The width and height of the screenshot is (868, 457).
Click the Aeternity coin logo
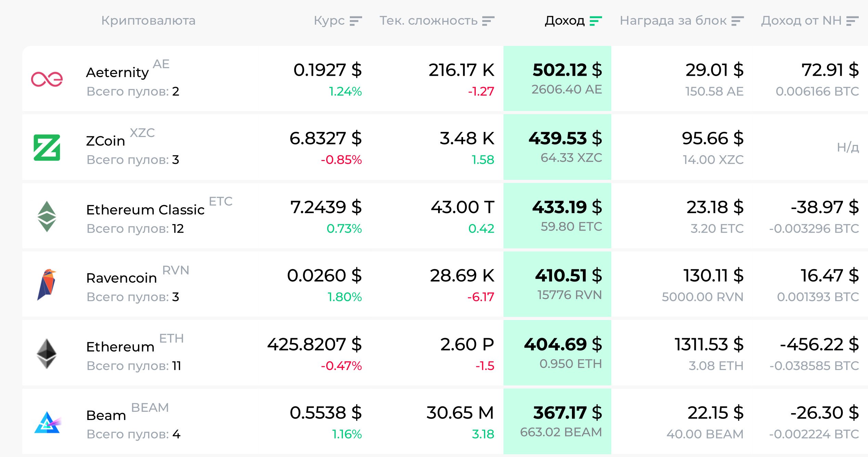coord(47,79)
